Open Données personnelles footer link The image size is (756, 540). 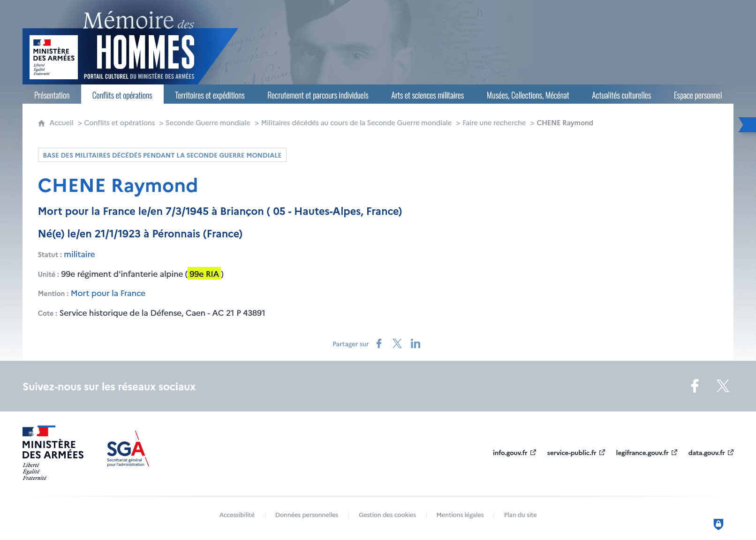pos(307,515)
